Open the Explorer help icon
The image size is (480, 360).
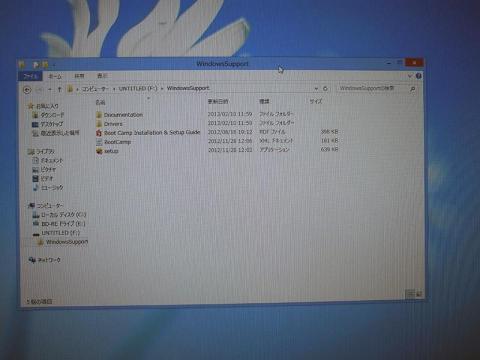pos(419,76)
